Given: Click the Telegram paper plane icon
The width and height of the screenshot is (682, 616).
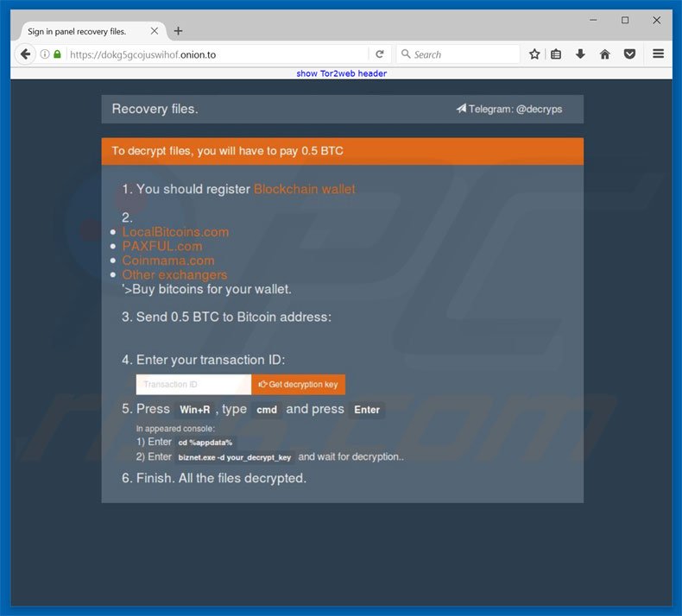Looking at the screenshot, I should pos(461,108).
